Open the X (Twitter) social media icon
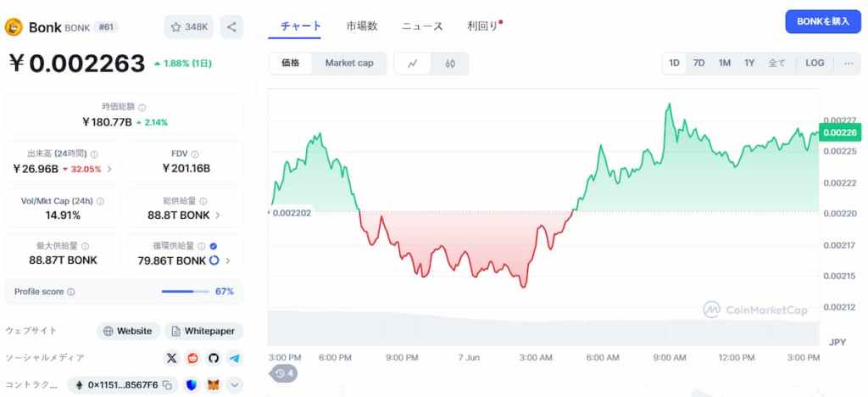This screenshot has width=868, height=397. (x=171, y=358)
